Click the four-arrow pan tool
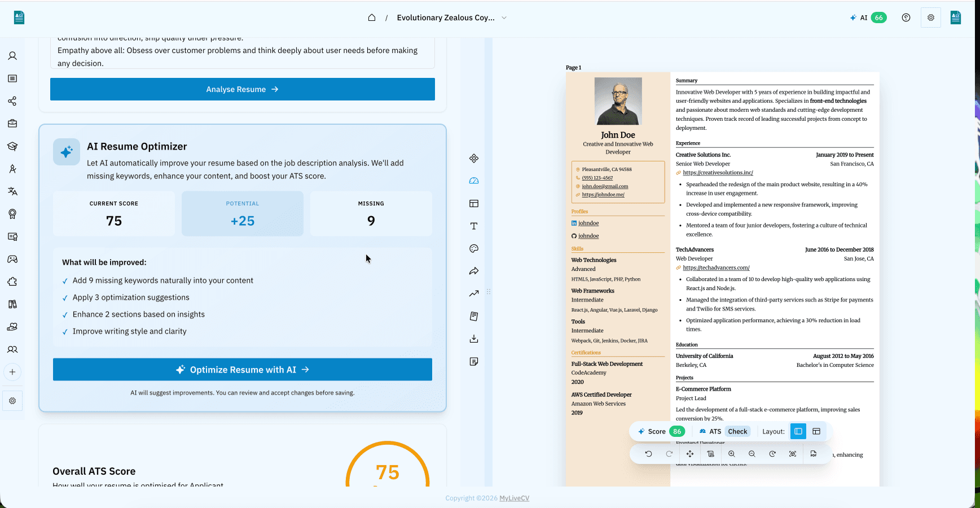 [x=690, y=454]
